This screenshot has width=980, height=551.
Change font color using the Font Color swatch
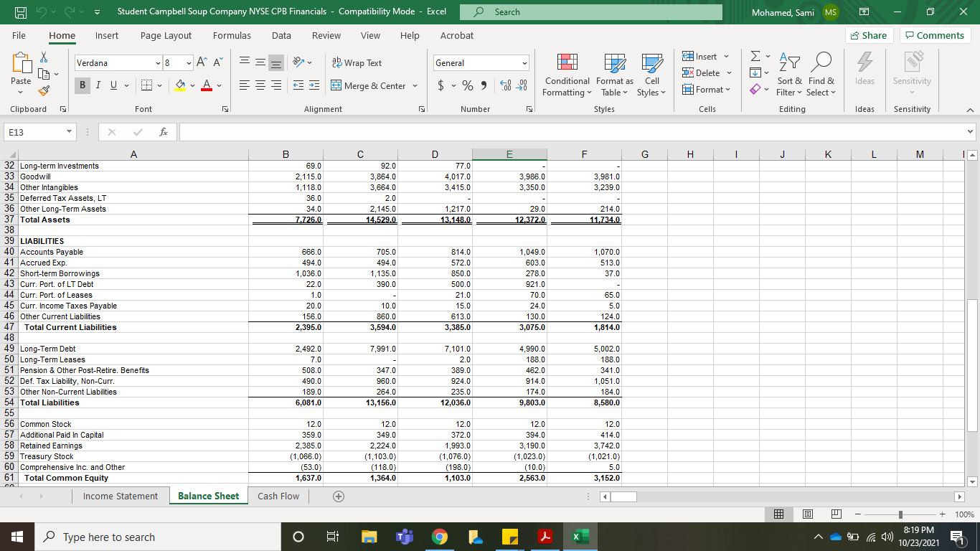pos(206,86)
